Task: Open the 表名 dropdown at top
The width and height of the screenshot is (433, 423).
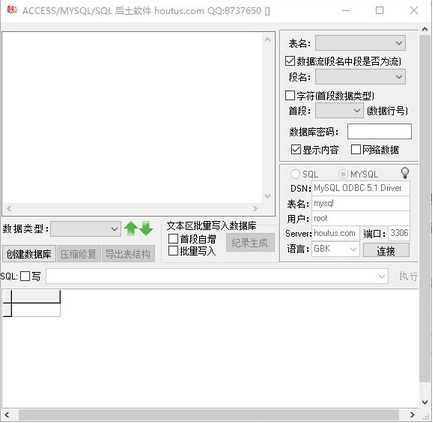Action: pyautogui.click(x=360, y=43)
